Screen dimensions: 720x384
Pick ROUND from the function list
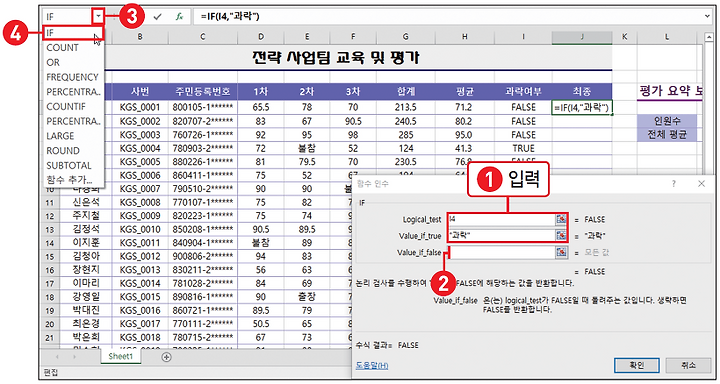(73, 151)
